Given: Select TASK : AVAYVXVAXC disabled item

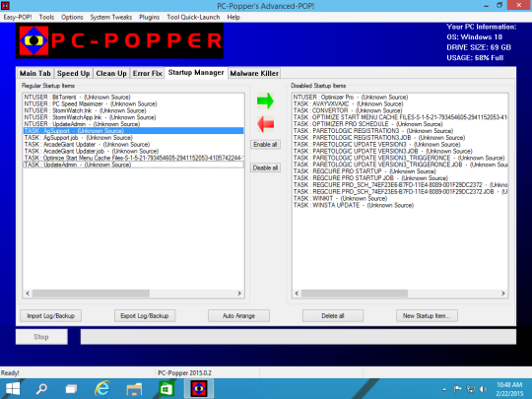Looking at the screenshot, I should tap(400, 103).
